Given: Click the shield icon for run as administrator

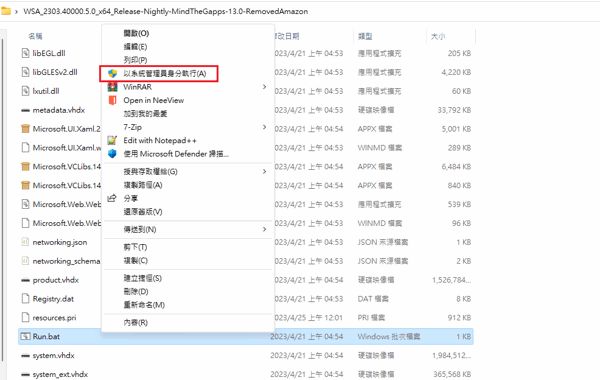Looking at the screenshot, I should point(112,73).
